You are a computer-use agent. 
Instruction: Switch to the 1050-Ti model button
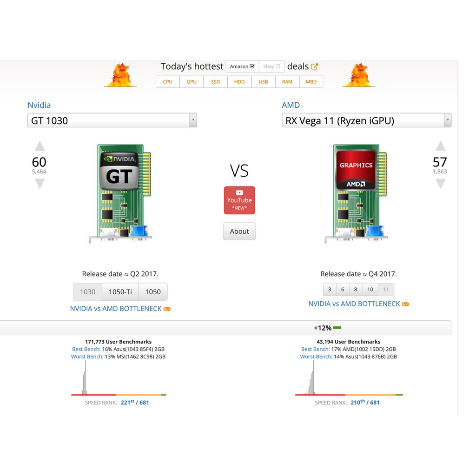click(x=120, y=292)
